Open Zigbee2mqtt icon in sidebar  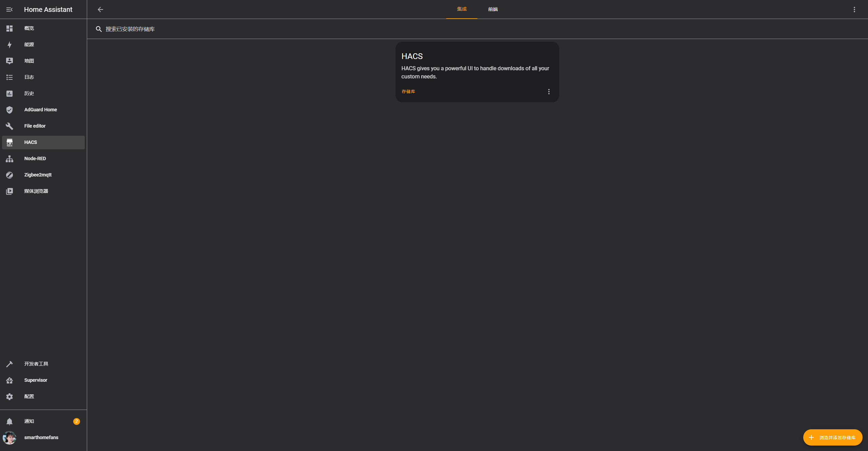pyautogui.click(x=9, y=175)
